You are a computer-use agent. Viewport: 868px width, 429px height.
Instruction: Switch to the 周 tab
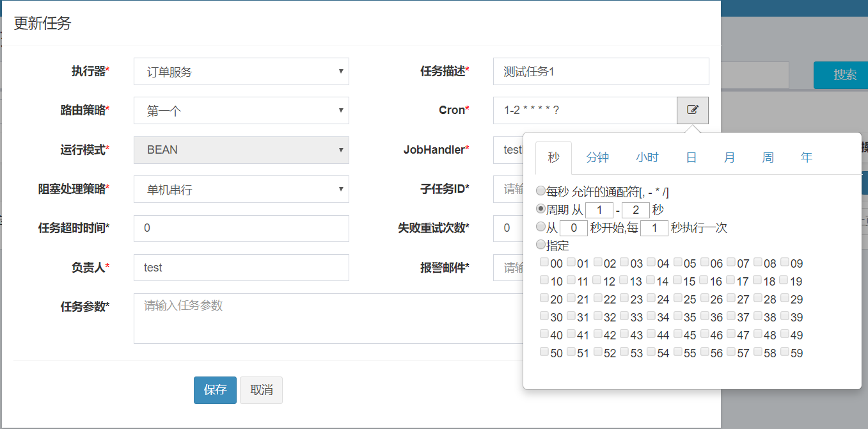[x=768, y=157]
